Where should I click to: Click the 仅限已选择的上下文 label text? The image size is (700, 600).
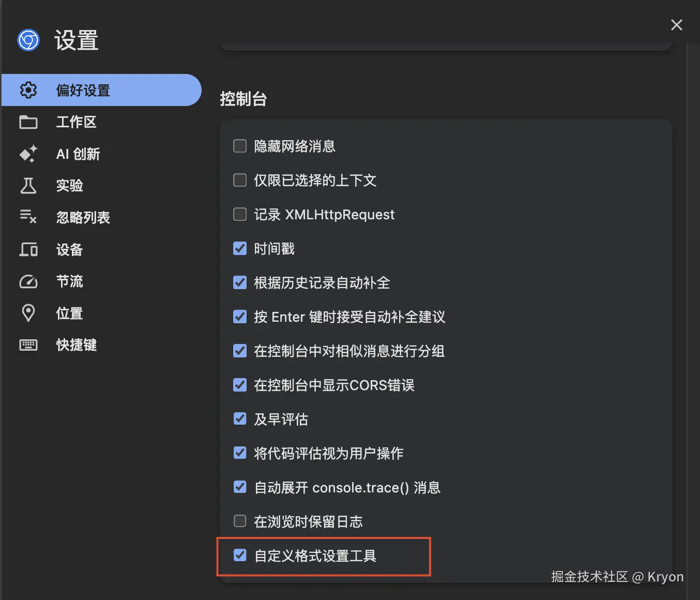point(315,181)
